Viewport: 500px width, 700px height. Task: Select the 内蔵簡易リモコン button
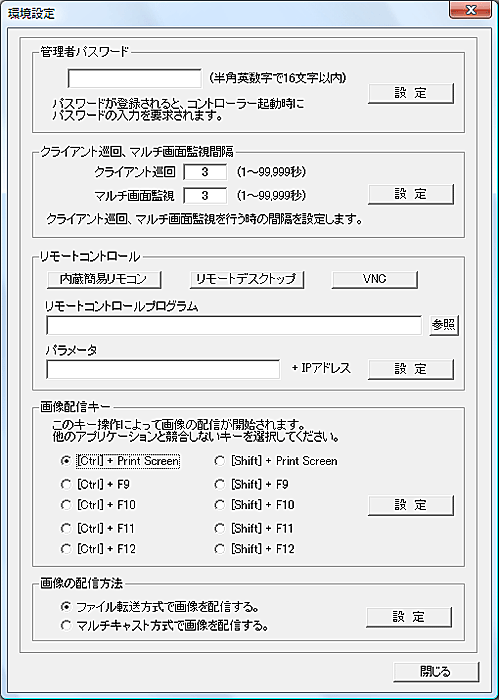coord(104,279)
